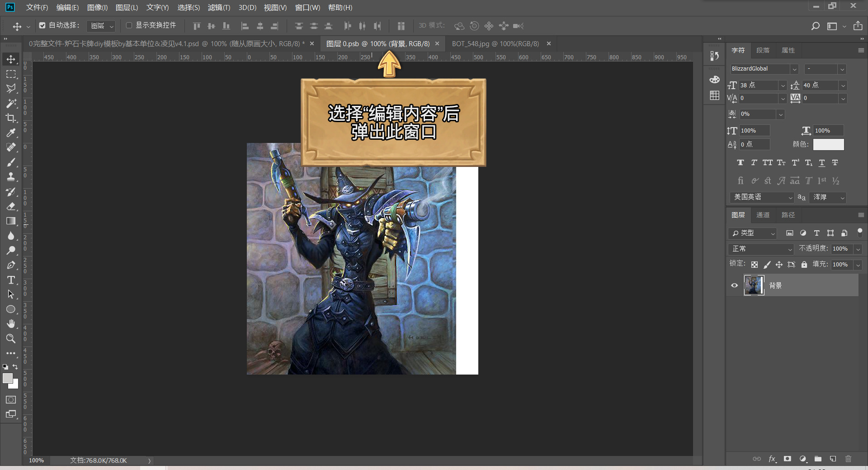The height and width of the screenshot is (470, 868).
Task: Select the Hand tool
Action: [x=11, y=324]
